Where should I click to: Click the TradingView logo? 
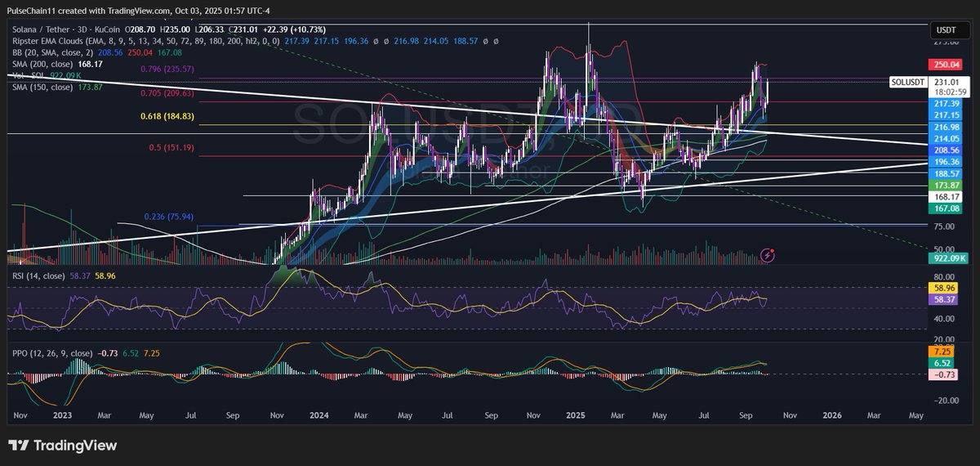coord(63,446)
